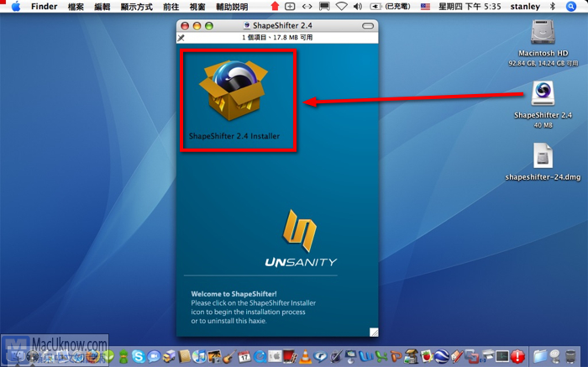Open the Finder menu
The image size is (588, 367).
click(44, 7)
